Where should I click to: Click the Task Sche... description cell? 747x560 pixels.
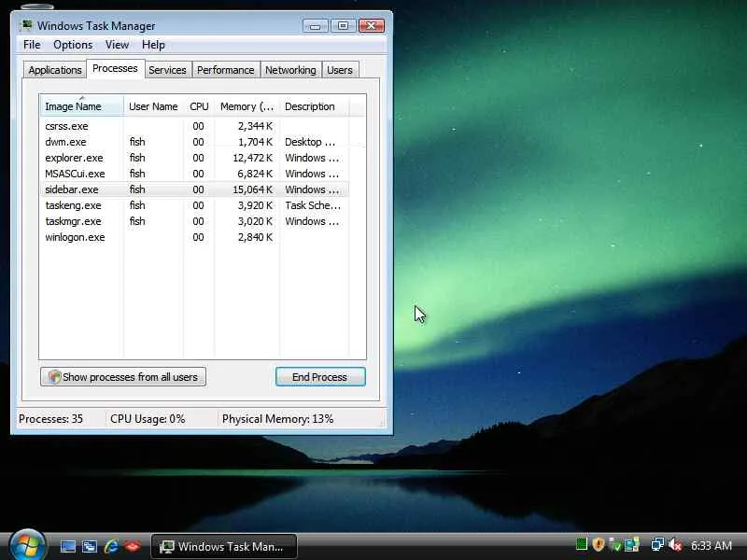pos(313,205)
